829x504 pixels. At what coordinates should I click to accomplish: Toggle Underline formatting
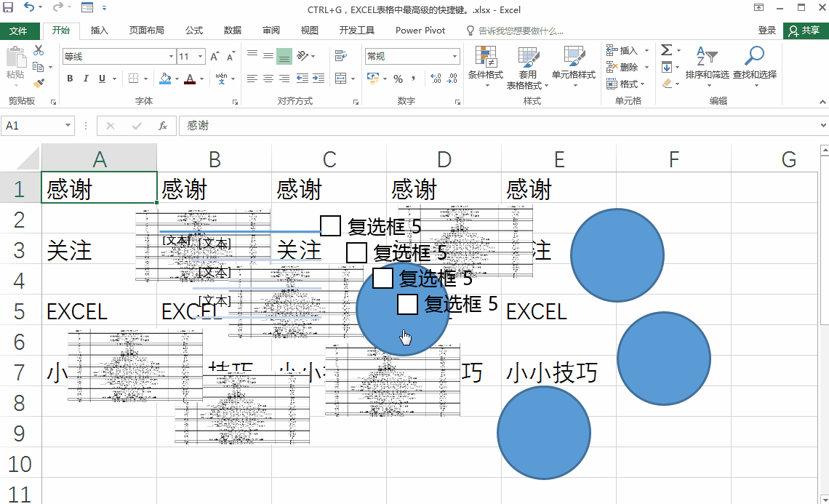pyautogui.click(x=102, y=79)
